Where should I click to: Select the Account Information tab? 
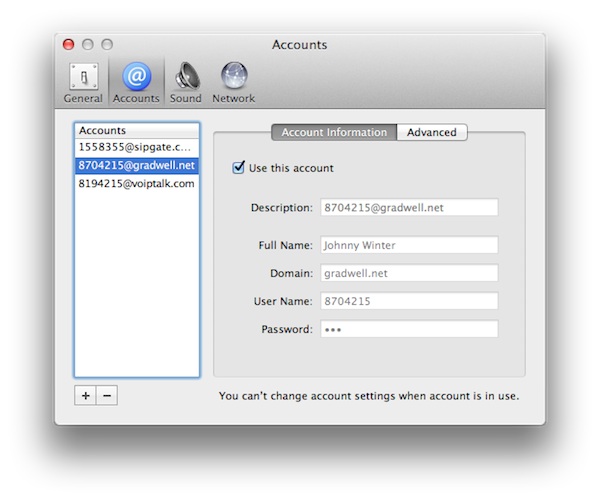click(334, 132)
